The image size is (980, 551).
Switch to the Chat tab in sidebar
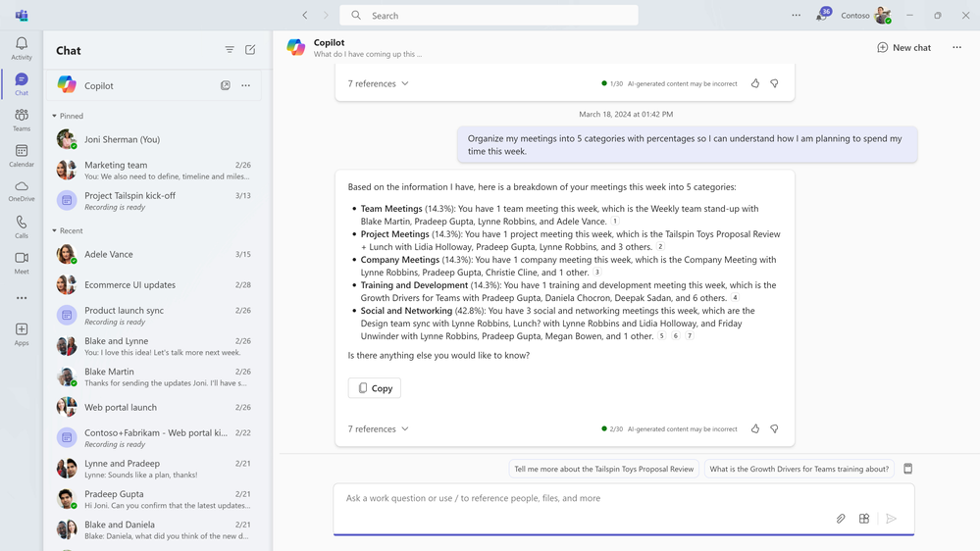22,83
